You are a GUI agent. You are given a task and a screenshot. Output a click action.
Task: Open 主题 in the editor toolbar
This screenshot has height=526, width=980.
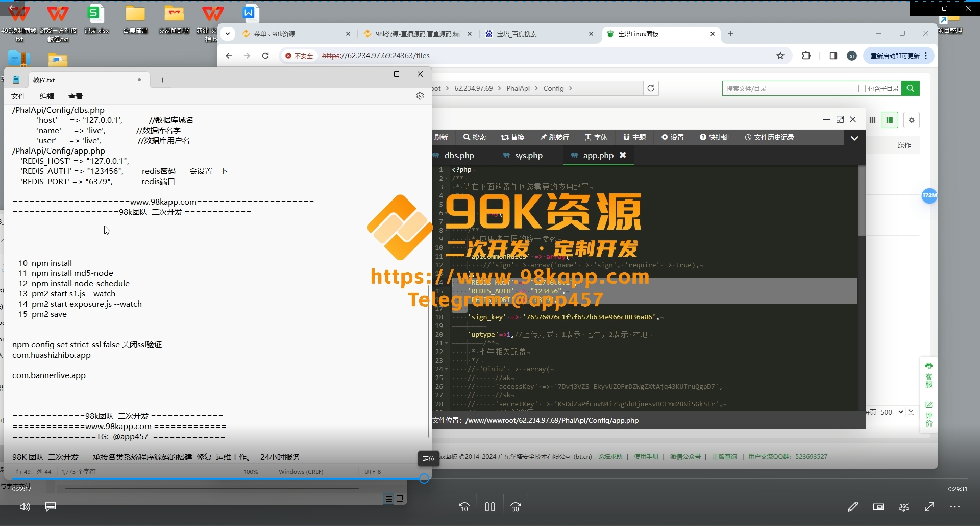pyautogui.click(x=634, y=137)
